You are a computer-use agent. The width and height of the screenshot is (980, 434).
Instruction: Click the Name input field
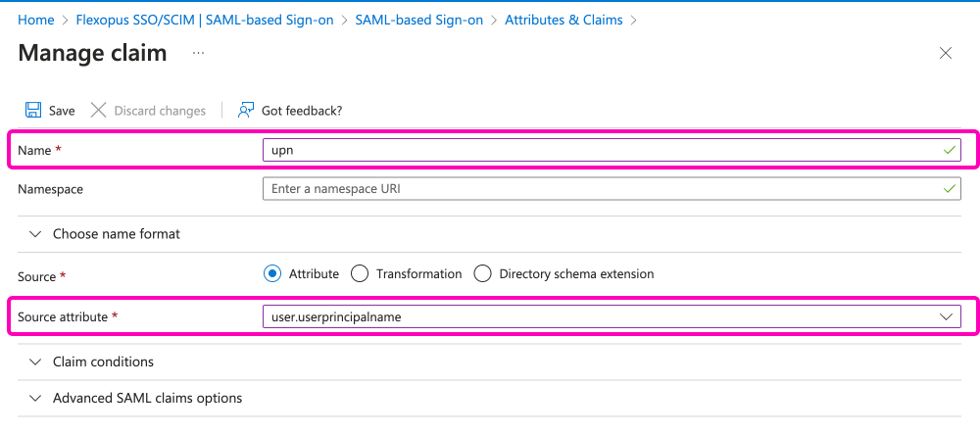click(598, 150)
